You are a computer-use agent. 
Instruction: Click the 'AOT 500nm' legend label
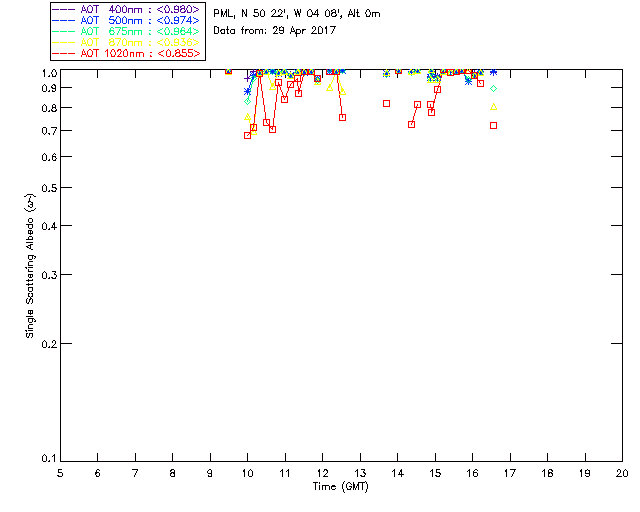pos(111,20)
